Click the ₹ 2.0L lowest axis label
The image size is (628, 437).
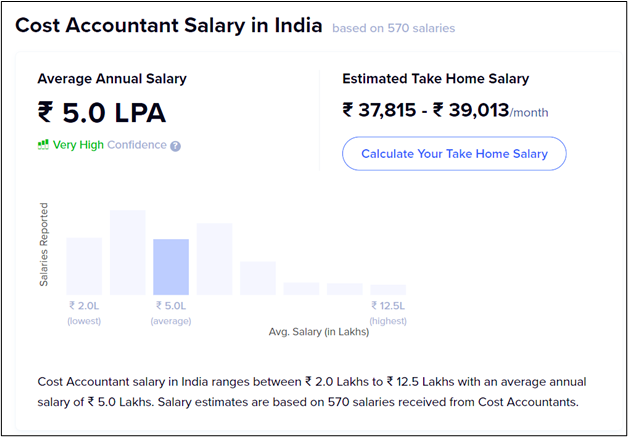(84, 313)
